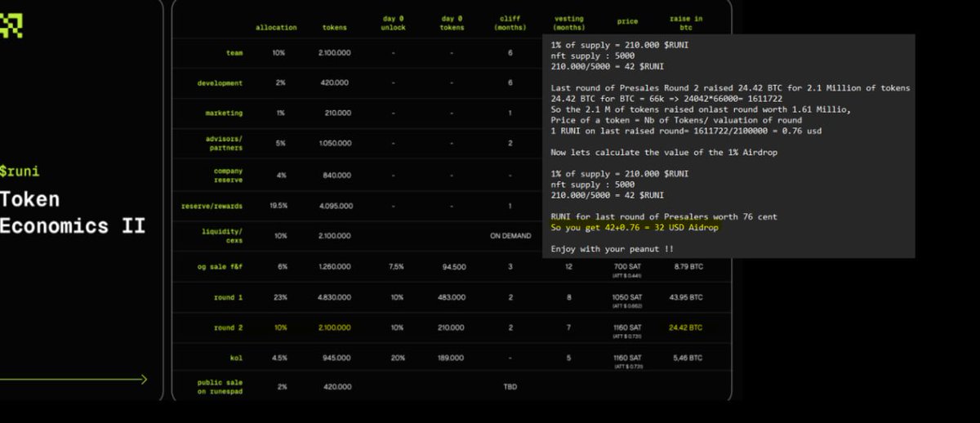The width and height of the screenshot is (980, 423).
Task: Click the "raise in btc" column header
Action: coord(685,23)
